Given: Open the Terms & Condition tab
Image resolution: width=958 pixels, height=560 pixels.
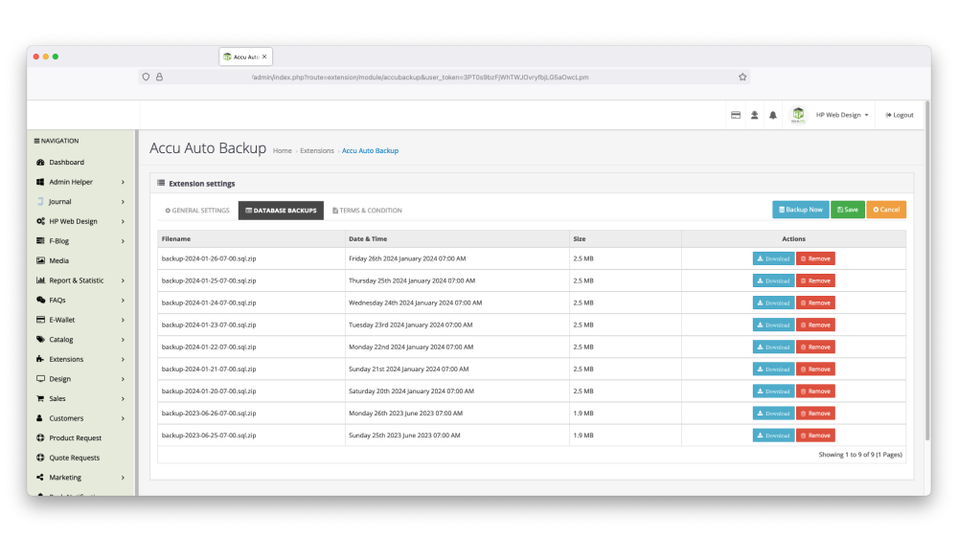Looking at the screenshot, I should point(367,211).
